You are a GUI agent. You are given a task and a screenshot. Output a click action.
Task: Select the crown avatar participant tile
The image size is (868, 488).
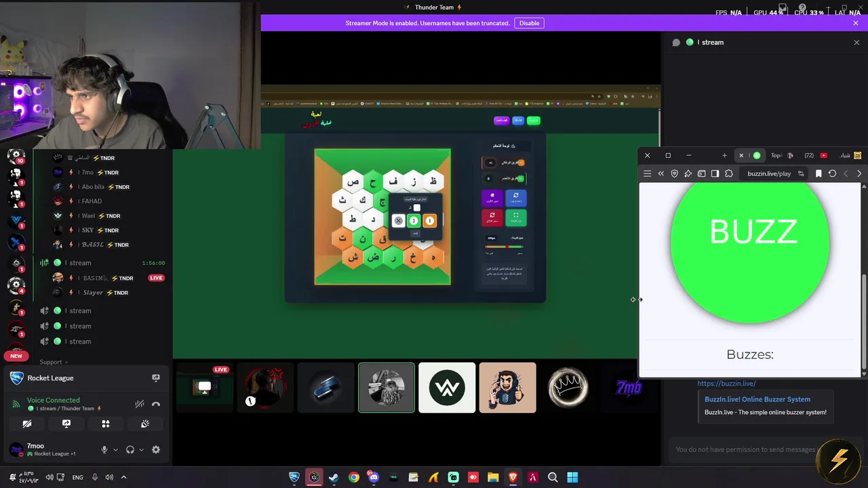(568, 388)
